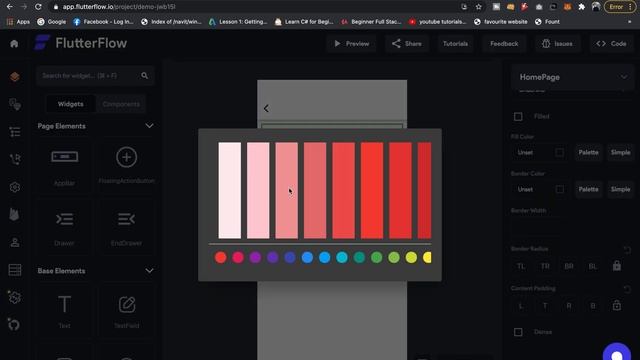
Task: Select the EndDrawer widget icon
Action: 127,219
